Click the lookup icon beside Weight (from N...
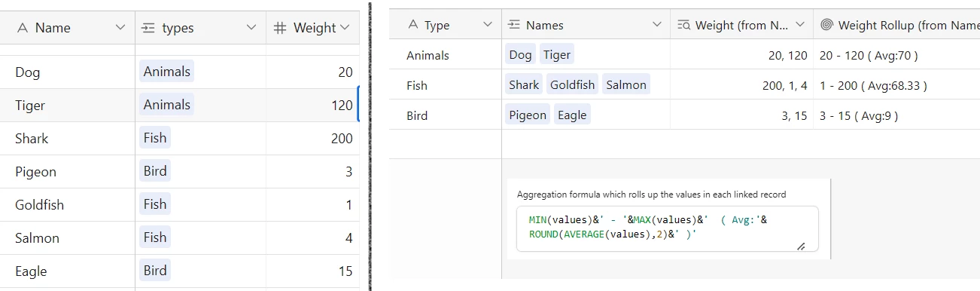This screenshot has height=291, width=980. tap(683, 25)
